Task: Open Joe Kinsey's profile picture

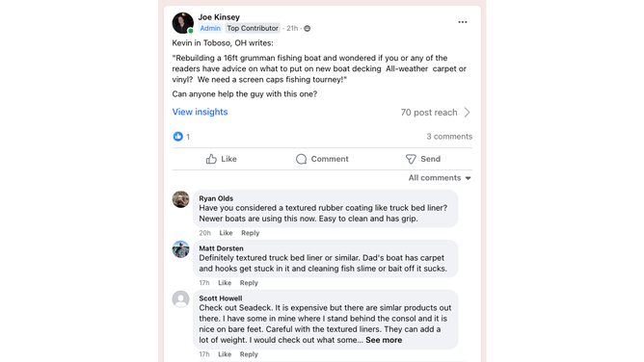Action: tap(182, 23)
